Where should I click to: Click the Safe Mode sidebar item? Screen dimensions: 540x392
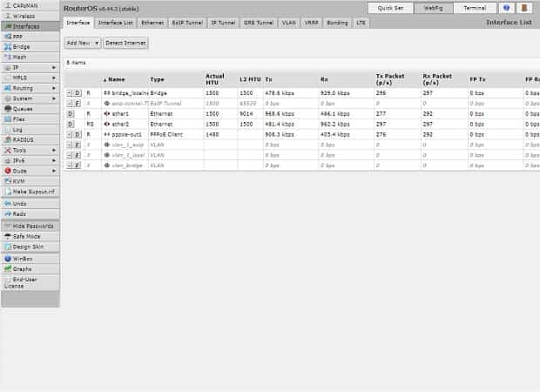coord(26,235)
